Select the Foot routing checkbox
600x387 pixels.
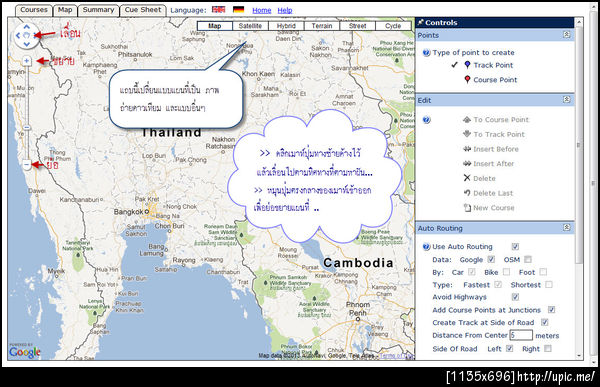(543, 272)
